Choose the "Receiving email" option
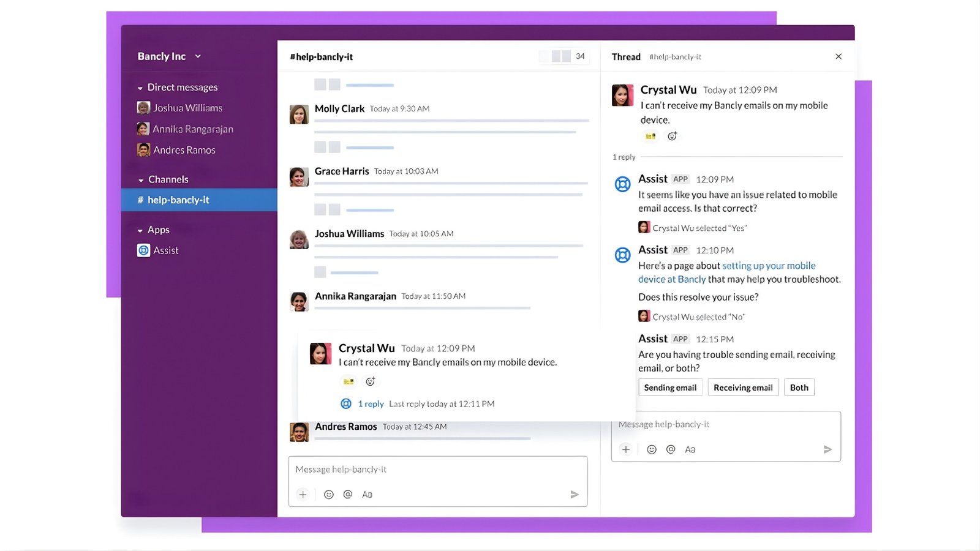The height and width of the screenshot is (551, 980). point(743,388)
